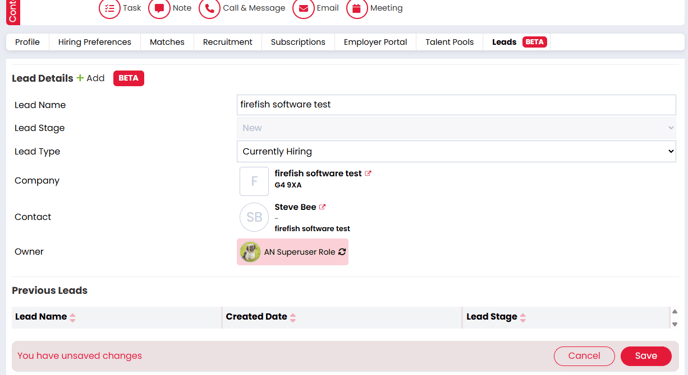Viewport: 688px width, 375px height.
Task: Click the Lead Name column header
Action: pyautogui.click(x=116, y=317)
